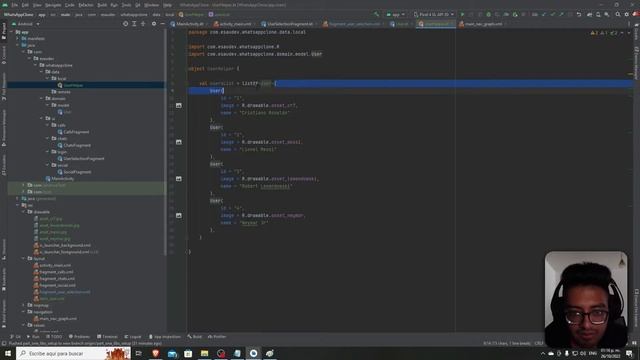Image resolution: width=640 pixels, height=360 pixels.
Task: Open the Logcat tool window
Action: click(133, 337)
